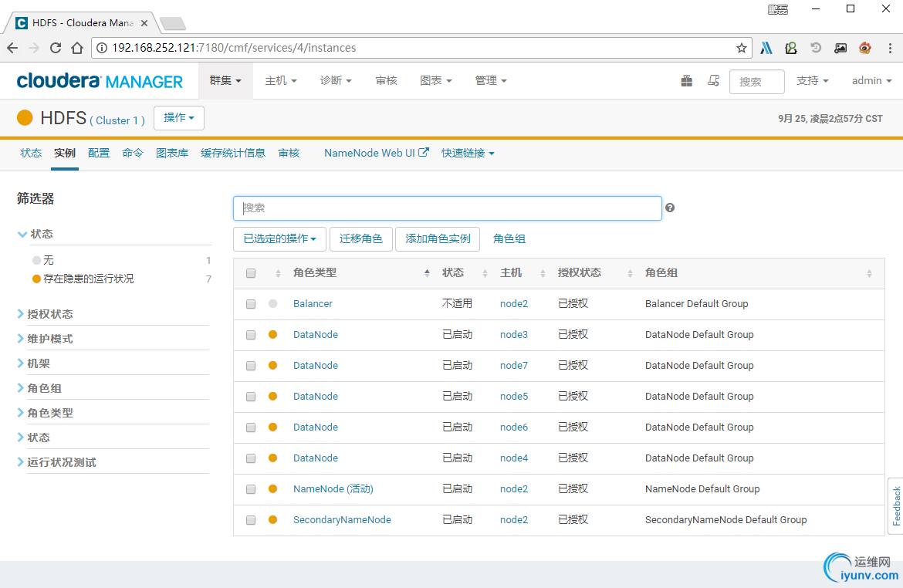The image size is (903, 588).
Task: Check the NameNode row checkbox
Action: [251, 489]
